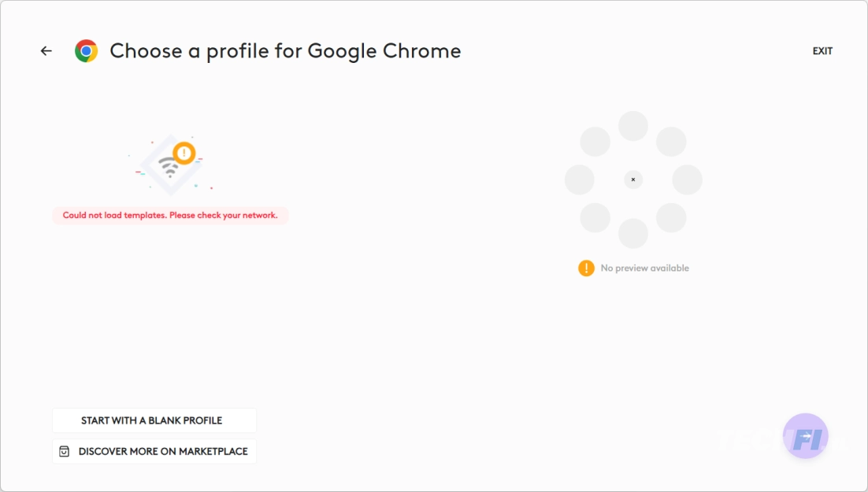The width and height of the screenshot is (868, 492).
Task: Select the bottommost circle of the preview ring
Action: [x=632, y=234]
